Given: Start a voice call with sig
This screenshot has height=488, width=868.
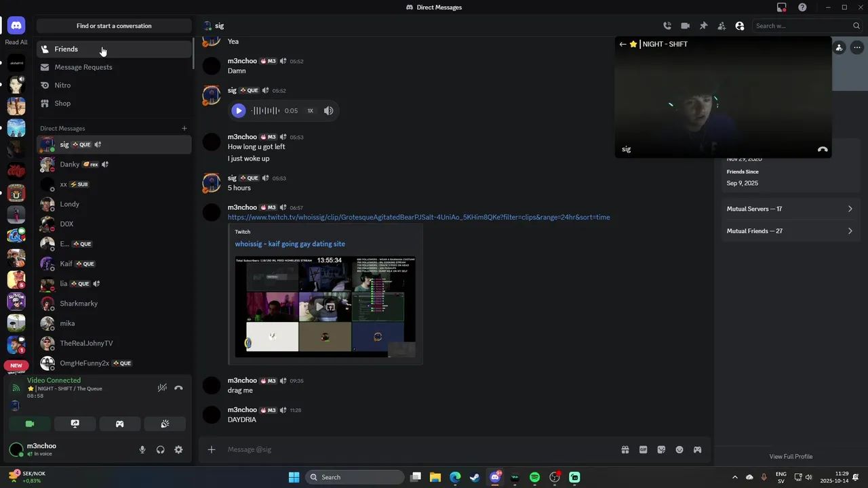Looking at the screenshot, I should coord(667,26).
